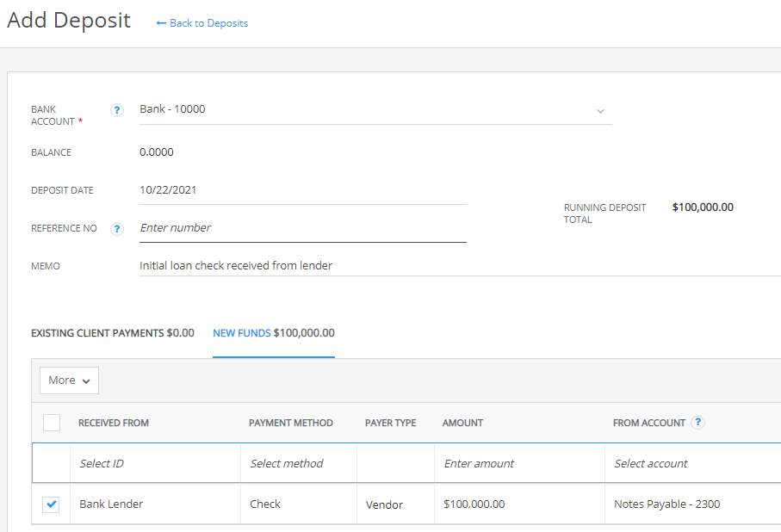Click the back arrow beside Back to Deposits
The image size is (781, 532).
coord(160,23)
